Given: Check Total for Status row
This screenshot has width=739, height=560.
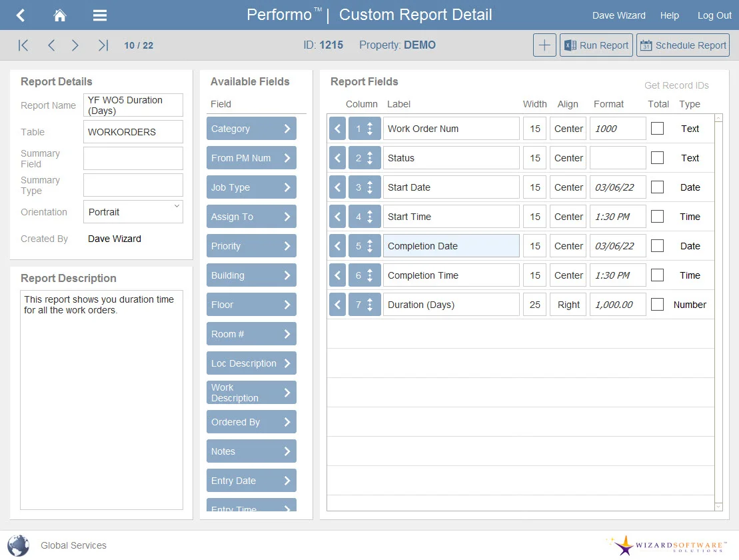Looking at the screenshot, I should (x=657, y=157).
